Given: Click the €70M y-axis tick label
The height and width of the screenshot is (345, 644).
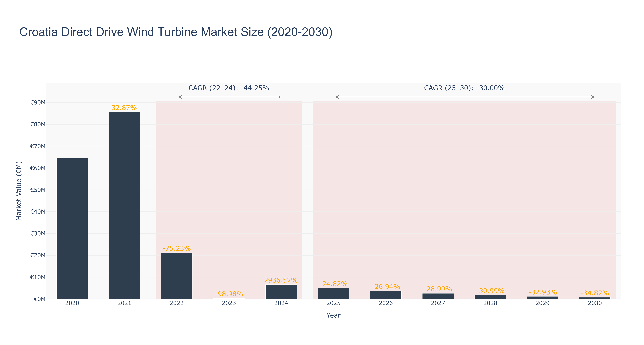Looking at the screenshot, I should coord(38,146).
